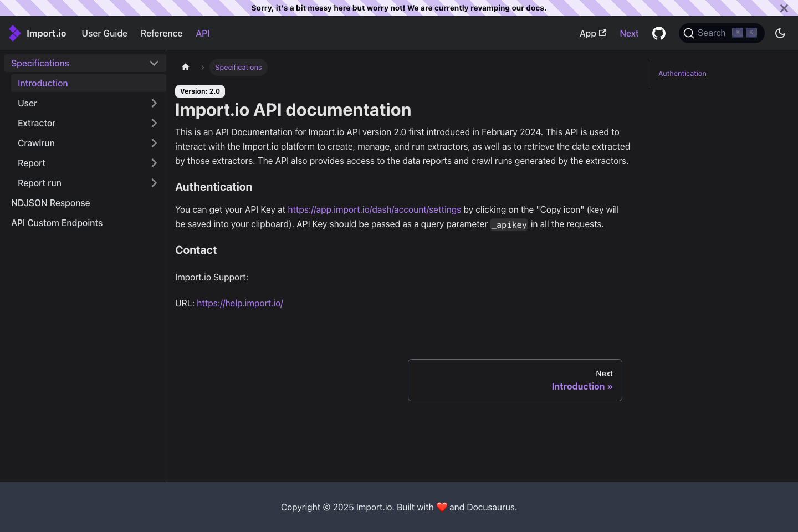Open the GitHub repository icon

658,33
